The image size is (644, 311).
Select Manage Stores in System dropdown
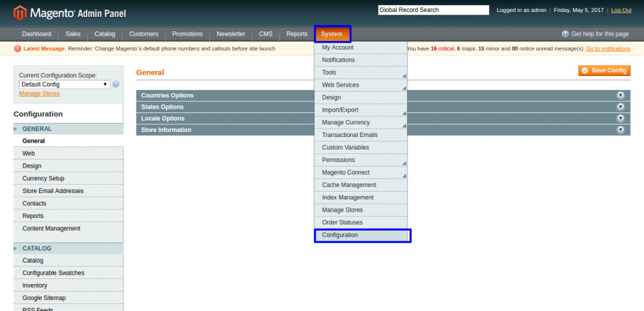pyautogui.click(x=361, y=210)
